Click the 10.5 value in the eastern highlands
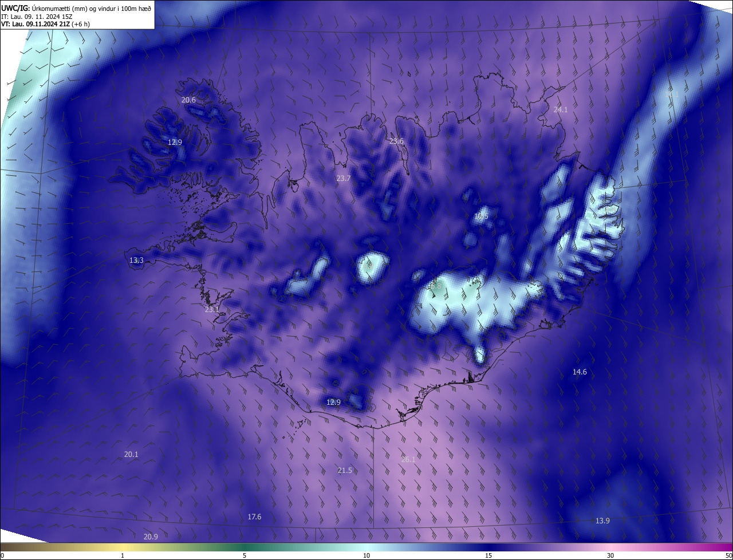 [x=482, y=216]
